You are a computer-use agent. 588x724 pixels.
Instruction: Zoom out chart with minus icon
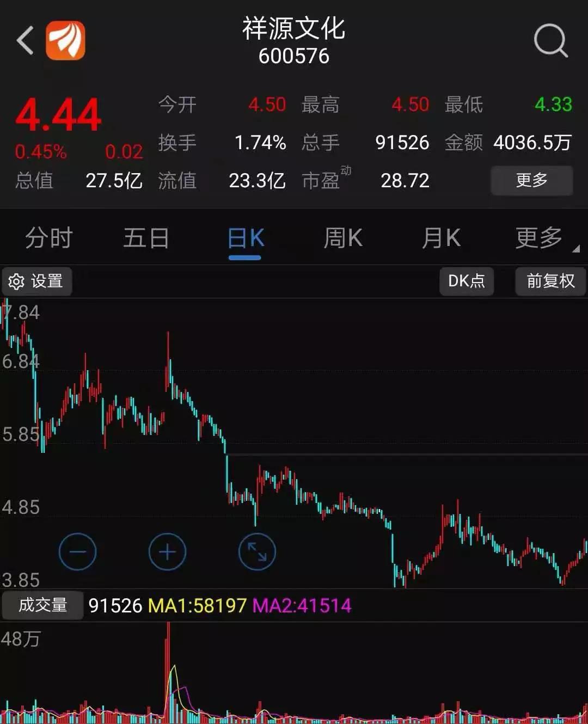77,551
